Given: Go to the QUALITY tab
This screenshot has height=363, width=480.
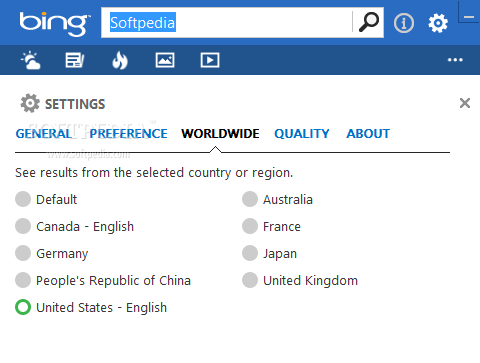Looking at the screenshot, I should click(x=302, y=134).
